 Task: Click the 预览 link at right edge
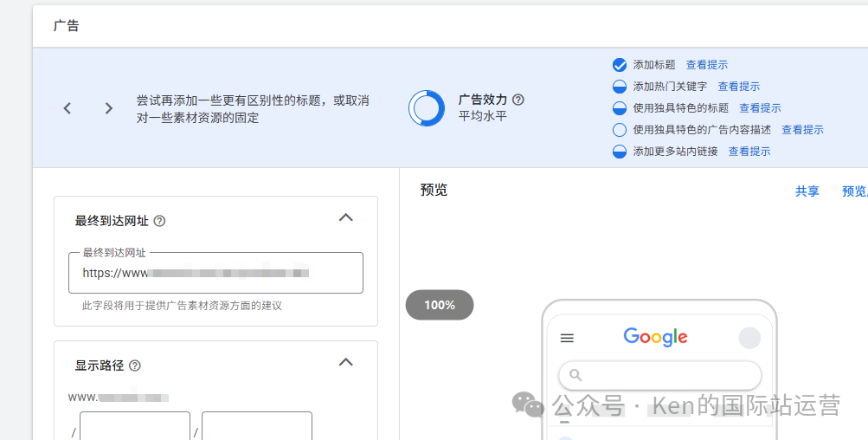(x=855, y=191)
